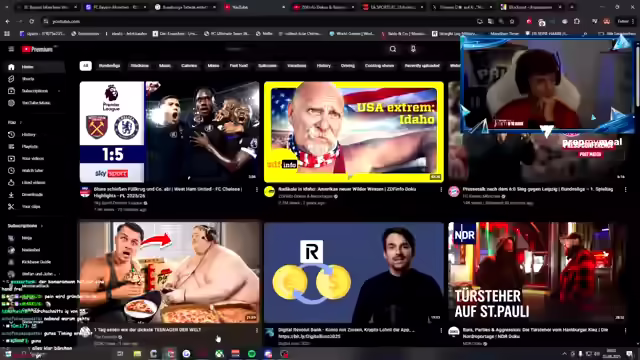This screenshot has height=360, width=640.
Task: Open Your clips scissors entry
Action: point(34,207)
